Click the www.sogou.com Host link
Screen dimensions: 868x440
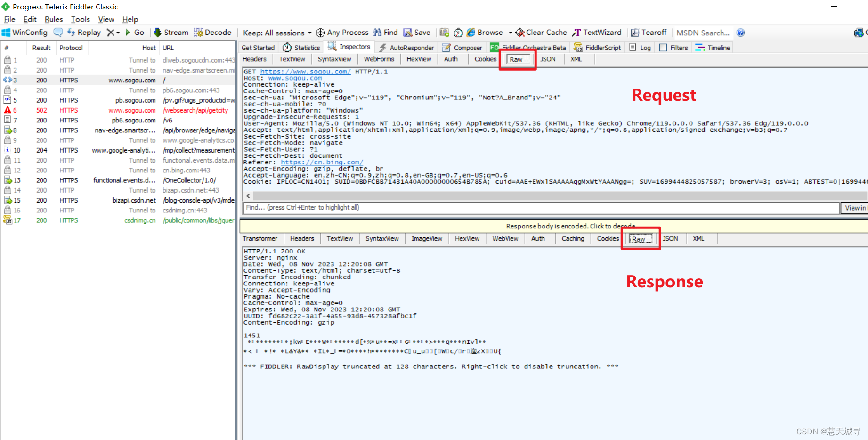coord(295,78)
